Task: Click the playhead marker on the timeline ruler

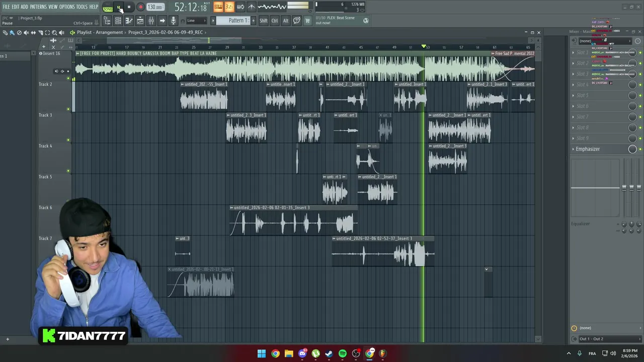Action: 424,47
